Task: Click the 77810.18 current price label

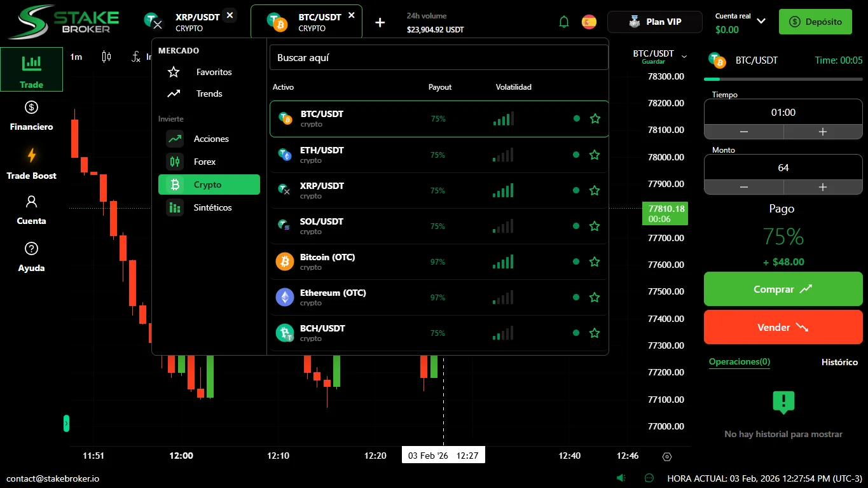Action: point(665,213)
